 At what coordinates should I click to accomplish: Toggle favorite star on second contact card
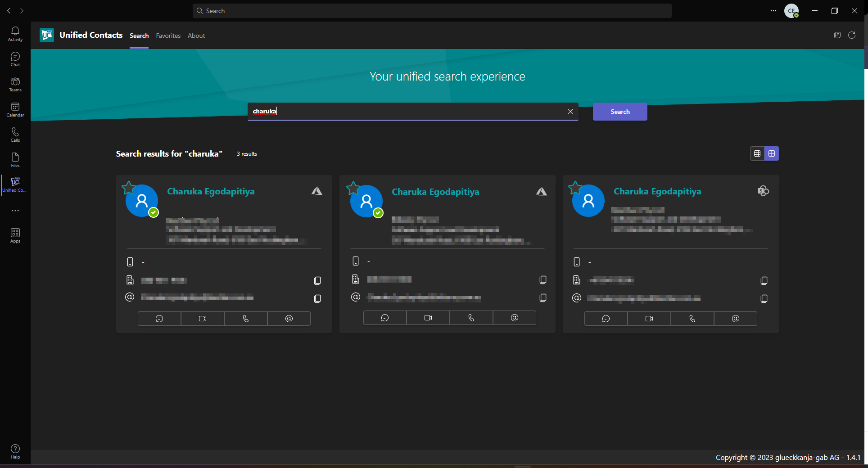tap(353, 188)
